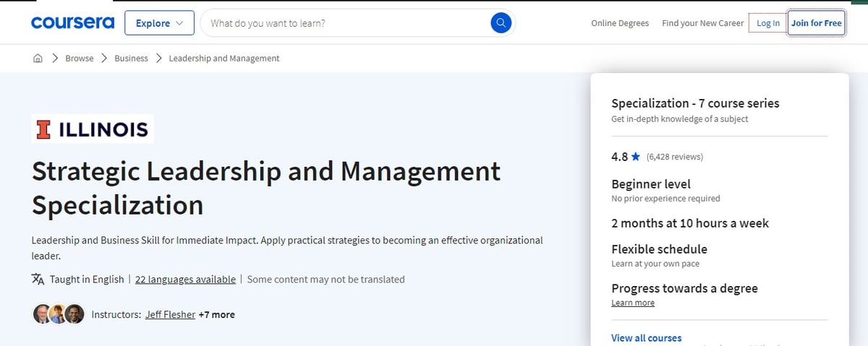Screen dimensions: 868x346
Task: Select Browse in the breadcrumb
Action: click(x=80, y=59)
